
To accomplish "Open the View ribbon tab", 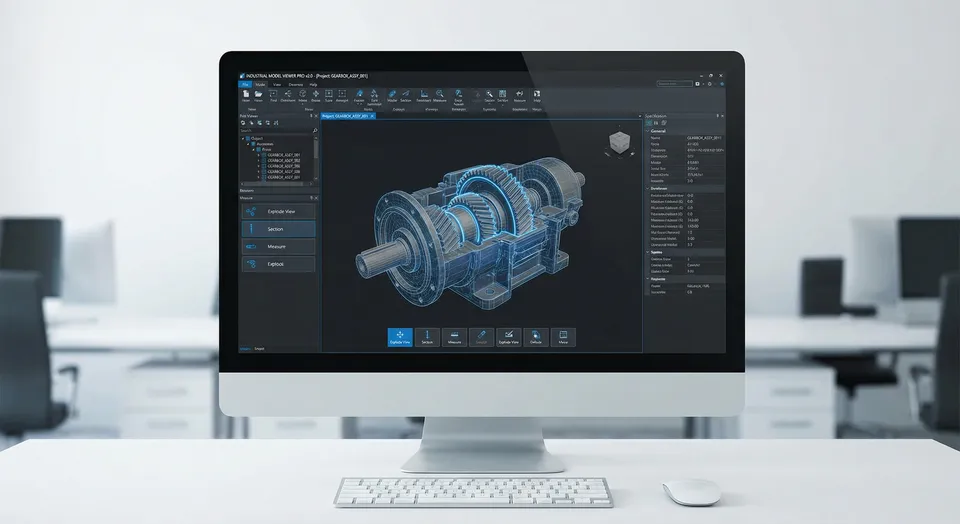I will pyautogui.click(x=277, y=84).
